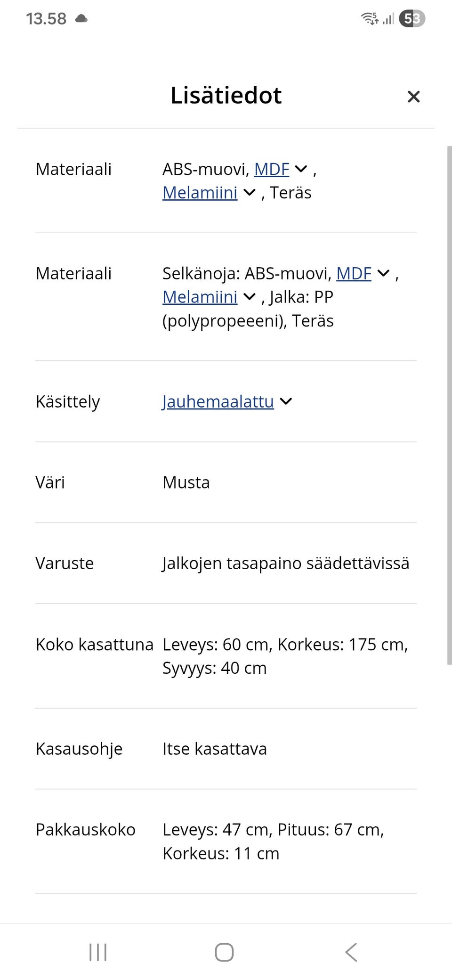Image resolution: width=452 pixels, height=980 pixels.
Task: Open the MDF link in first Materiaali row
Action: pyautogui.click(x=272, y=169)
